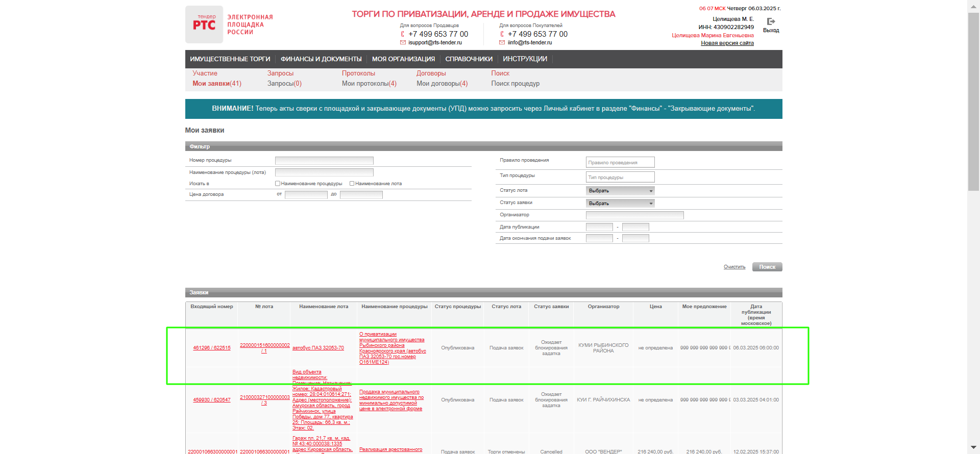Image resolution: width=980 pixels, height=454 pixels.
Task: Click page scrollbar down arrow
Action: click(974, 448)
